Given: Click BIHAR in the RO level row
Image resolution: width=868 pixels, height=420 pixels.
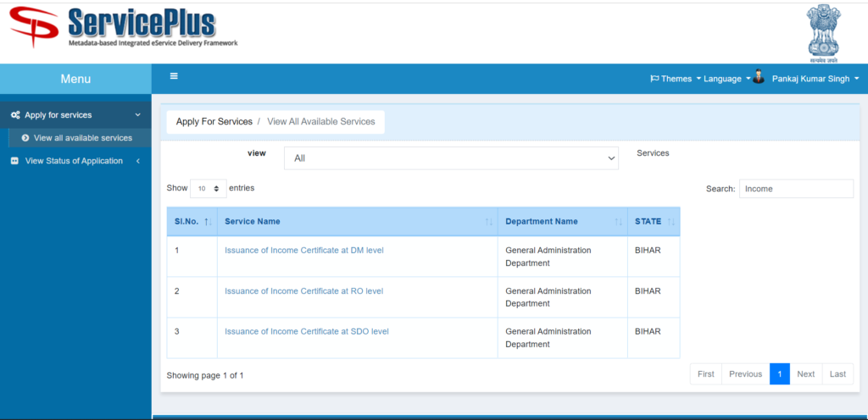Looking at the screenshot, I should [648, 291].
